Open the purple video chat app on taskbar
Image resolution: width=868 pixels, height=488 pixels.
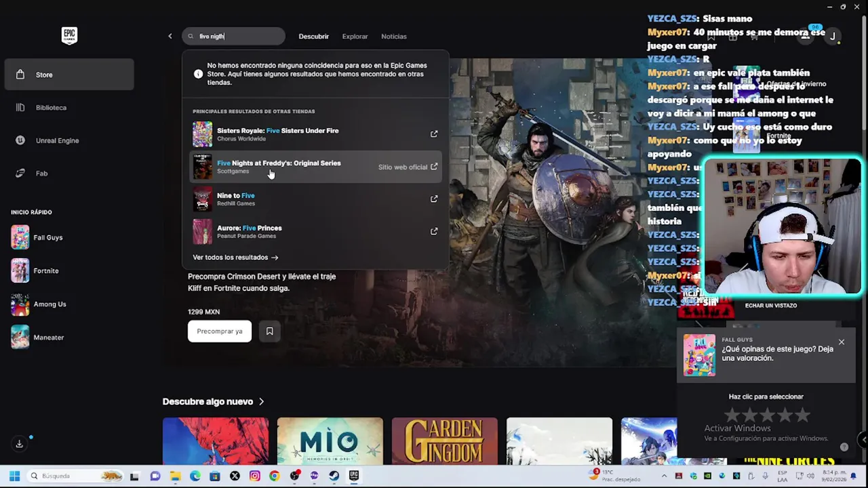click(x=155, y=476)
